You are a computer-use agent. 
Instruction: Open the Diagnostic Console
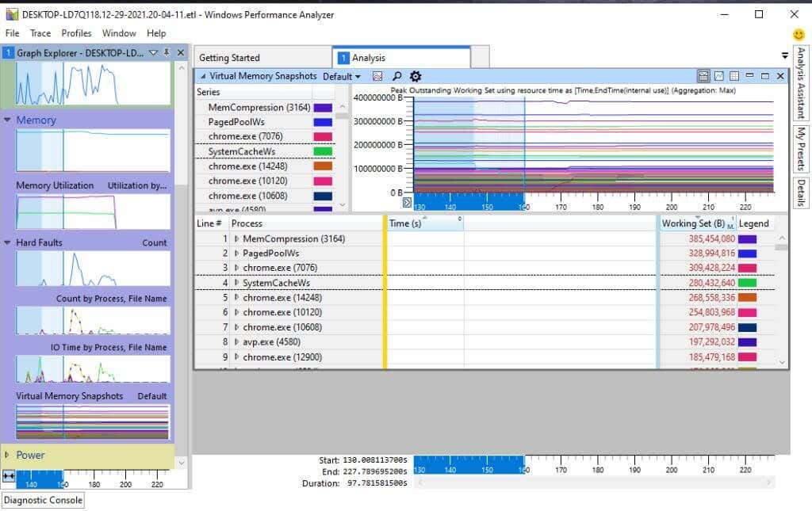(43, 500)
